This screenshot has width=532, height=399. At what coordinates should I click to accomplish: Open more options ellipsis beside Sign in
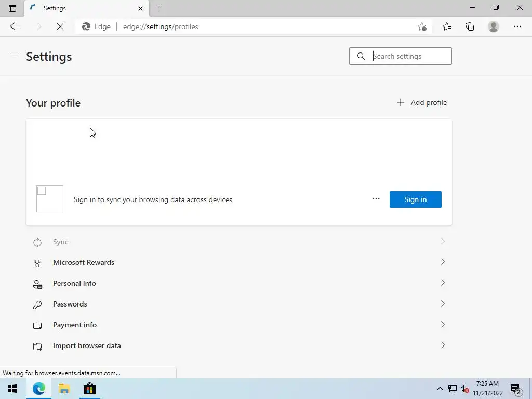(376, 199)
